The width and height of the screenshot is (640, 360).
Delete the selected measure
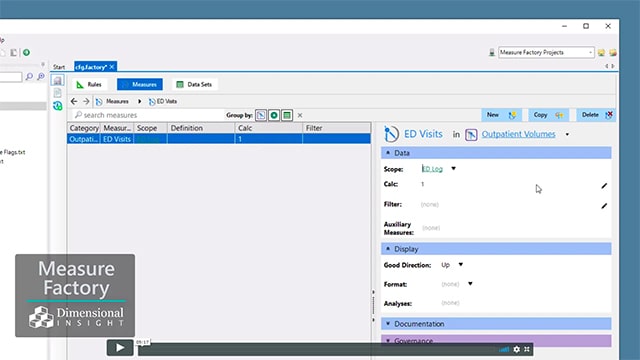596,115
